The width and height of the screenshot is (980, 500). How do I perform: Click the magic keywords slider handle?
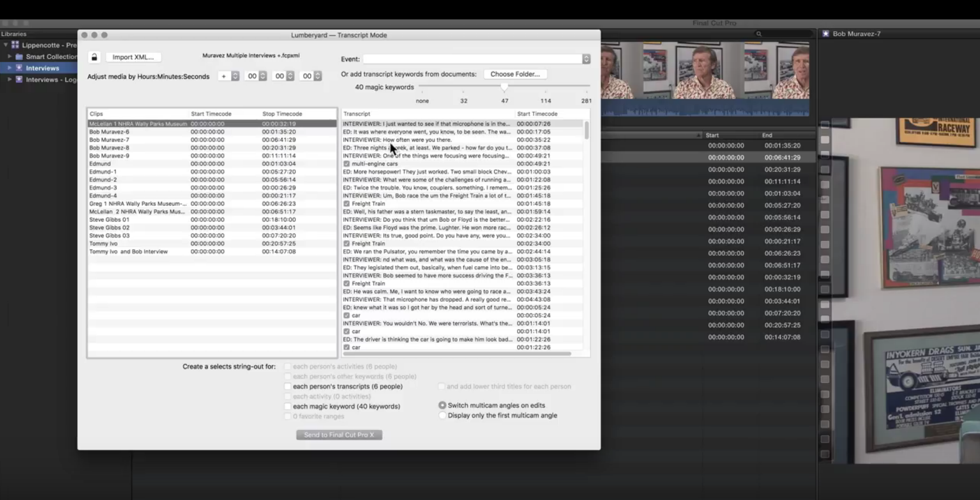(504, 87)
